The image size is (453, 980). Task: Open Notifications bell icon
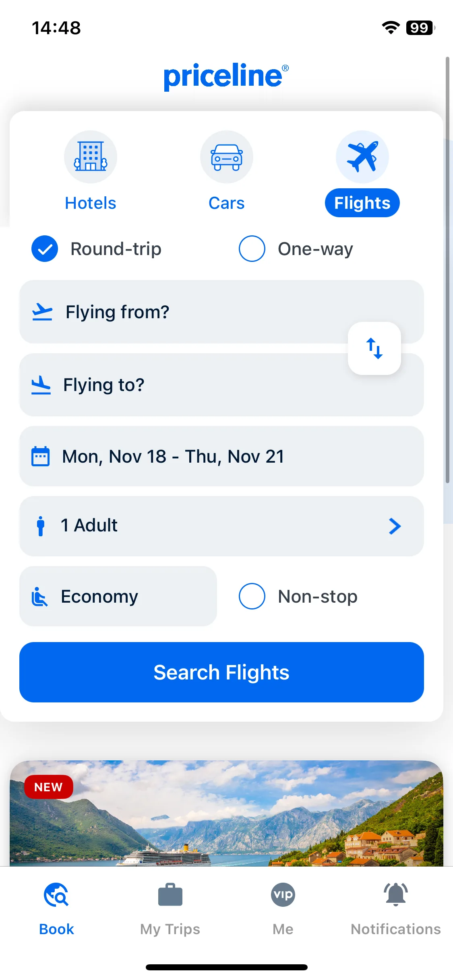coord(396,894)
